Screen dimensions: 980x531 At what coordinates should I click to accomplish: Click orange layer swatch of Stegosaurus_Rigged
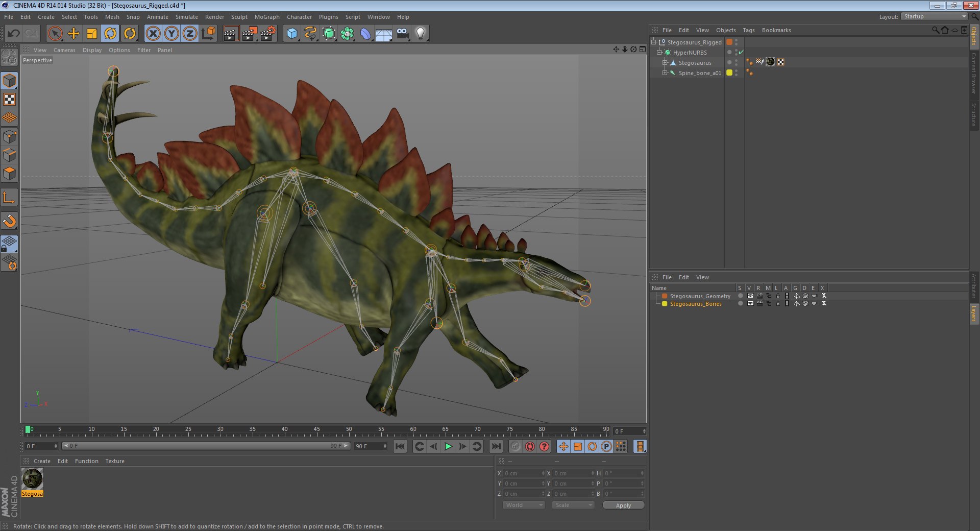[x=729, y=42]
